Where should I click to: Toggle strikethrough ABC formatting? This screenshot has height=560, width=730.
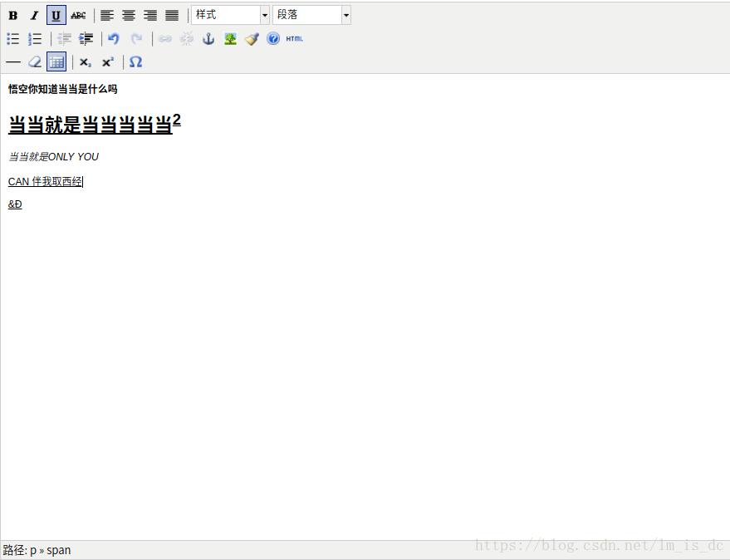pos(78,16)
